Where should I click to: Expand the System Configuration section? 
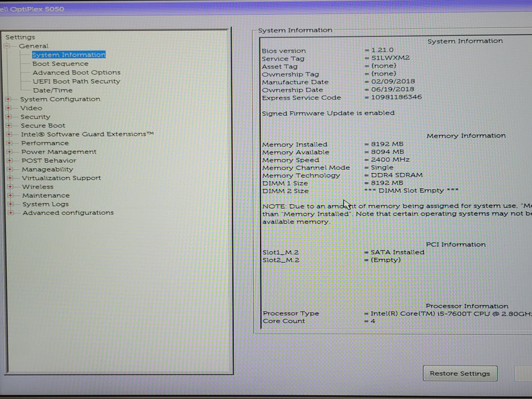8,99
